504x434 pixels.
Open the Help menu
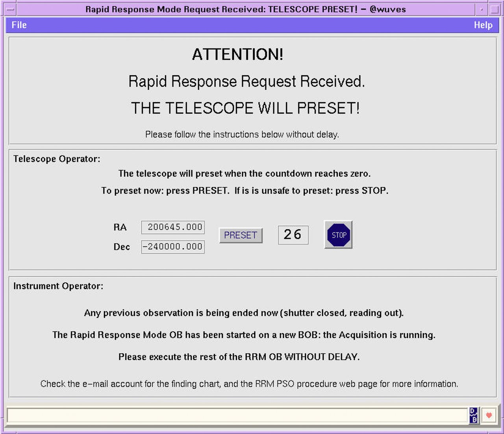(483, 25)
